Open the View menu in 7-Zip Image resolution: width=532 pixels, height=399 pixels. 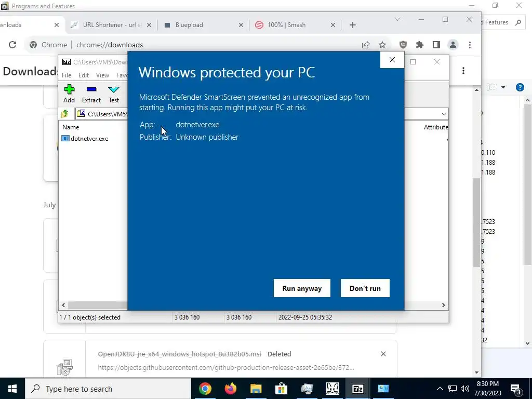pyautogui.click(x=102, y=75)
